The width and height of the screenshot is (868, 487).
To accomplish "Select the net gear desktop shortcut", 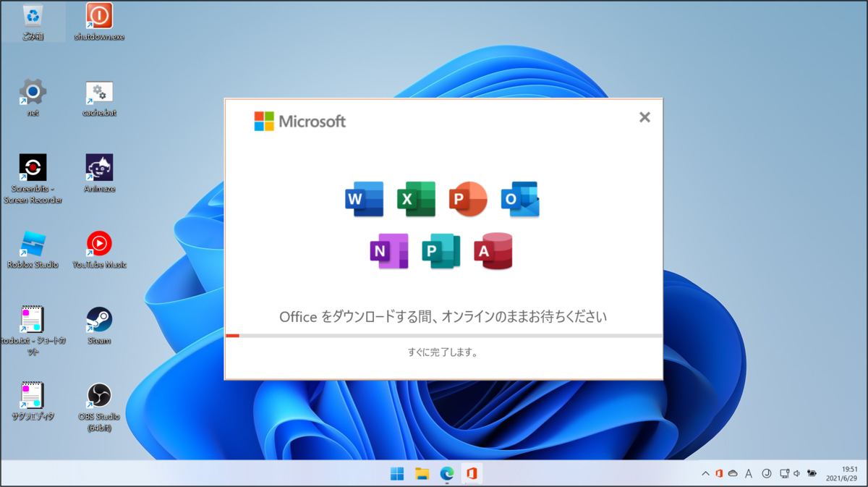I will click(33, 98).
